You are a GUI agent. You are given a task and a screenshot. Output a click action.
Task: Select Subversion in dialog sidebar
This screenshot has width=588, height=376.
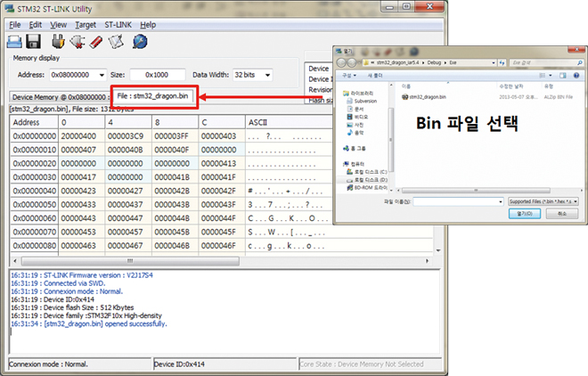[x=363, y=101]
